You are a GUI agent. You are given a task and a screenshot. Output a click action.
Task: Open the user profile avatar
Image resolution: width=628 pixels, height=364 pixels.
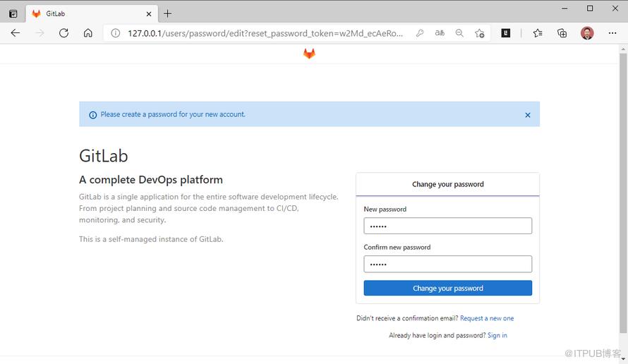587,33
